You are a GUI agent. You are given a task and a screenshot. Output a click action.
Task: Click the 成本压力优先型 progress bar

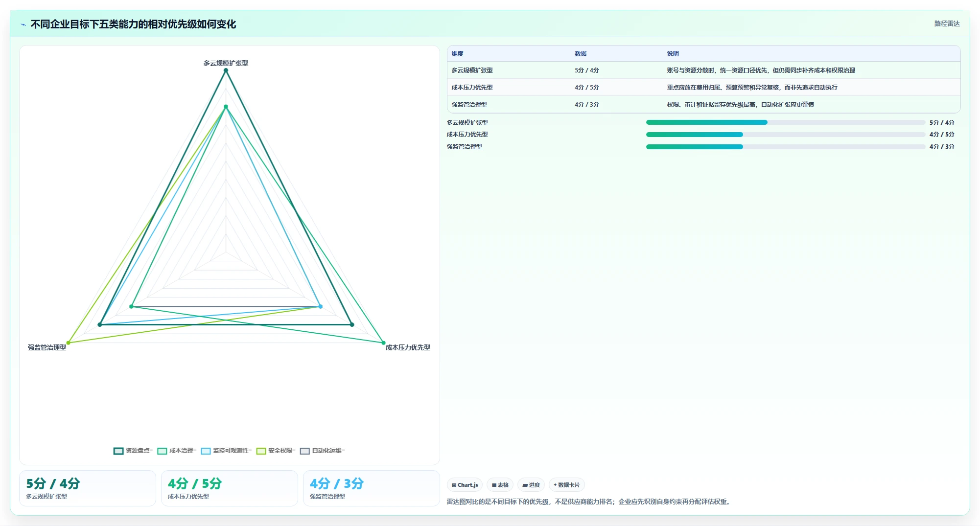coord(786,135)
